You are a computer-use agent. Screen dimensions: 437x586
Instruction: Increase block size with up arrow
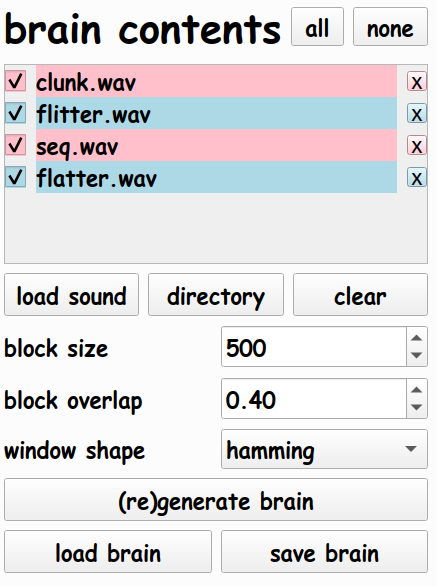coord(416,338)
